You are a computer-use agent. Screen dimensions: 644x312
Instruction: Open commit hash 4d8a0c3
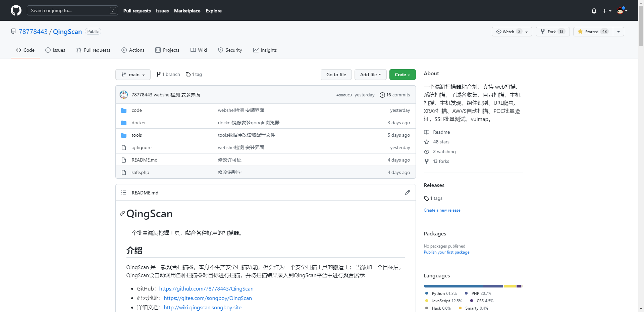pyautogui.click(x=344, y=95)
